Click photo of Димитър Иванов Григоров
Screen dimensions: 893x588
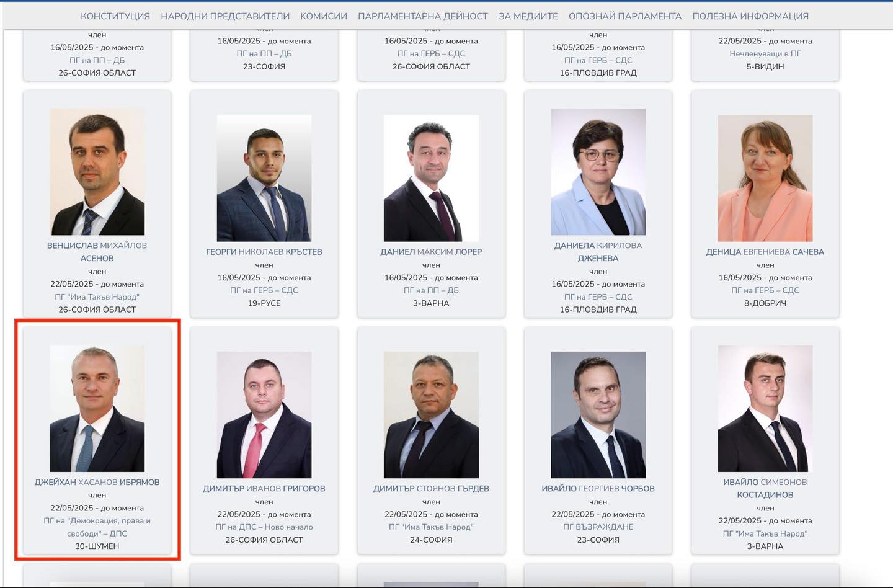tap(264, 415)
